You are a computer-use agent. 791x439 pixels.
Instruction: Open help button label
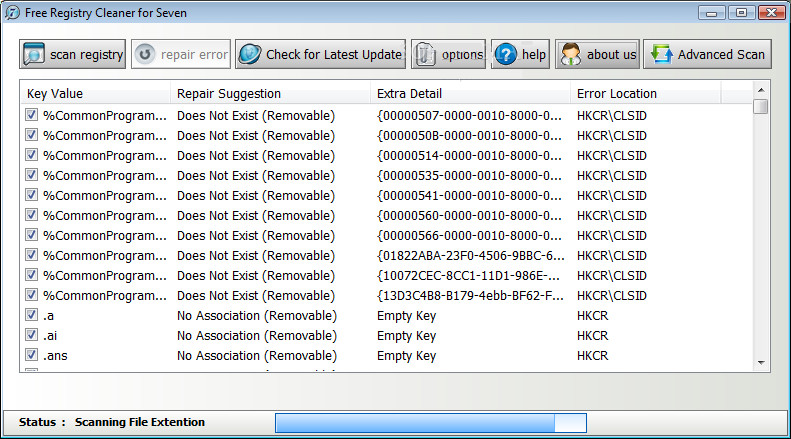[534, 54]
